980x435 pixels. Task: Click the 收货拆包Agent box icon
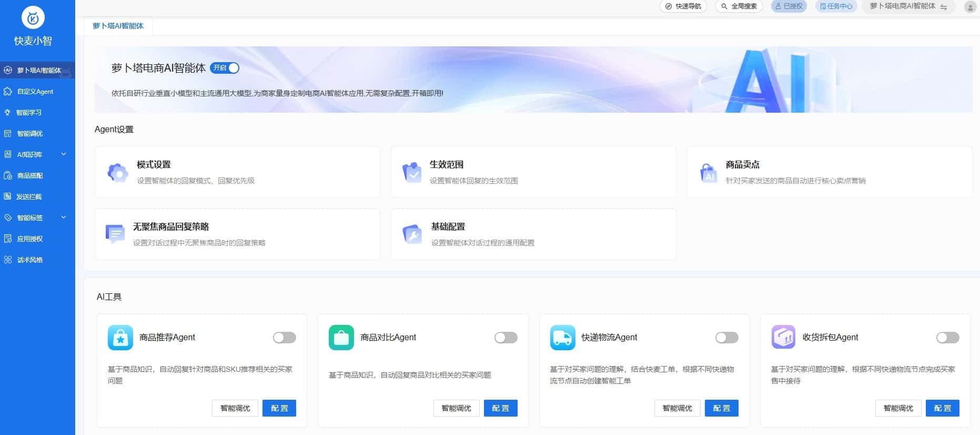[784, 338]
